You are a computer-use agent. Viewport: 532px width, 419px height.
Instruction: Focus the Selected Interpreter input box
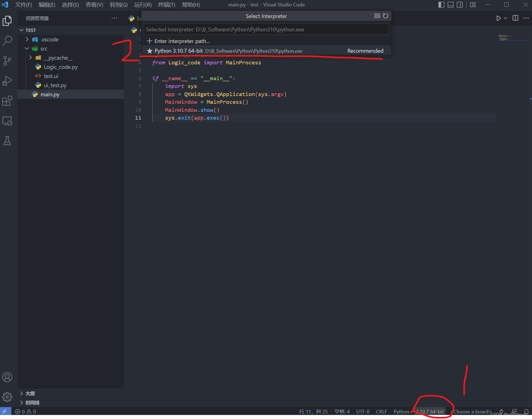tap(266, 29)
